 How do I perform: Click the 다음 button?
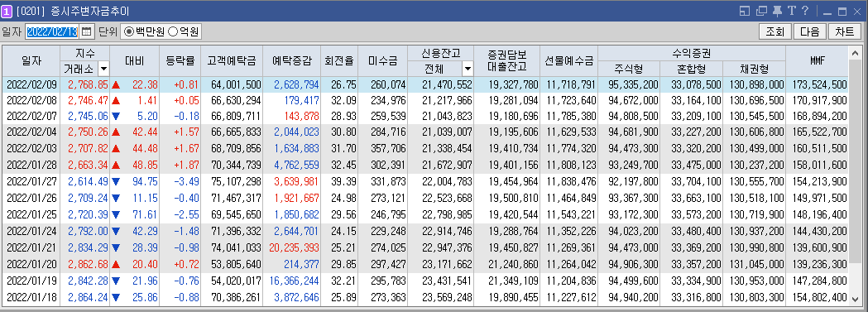click(810, 31)
